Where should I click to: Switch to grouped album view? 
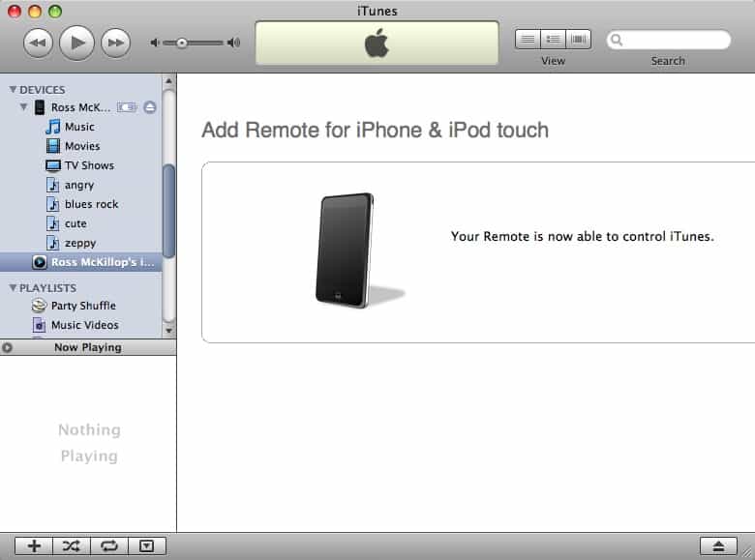pos(553,40)
